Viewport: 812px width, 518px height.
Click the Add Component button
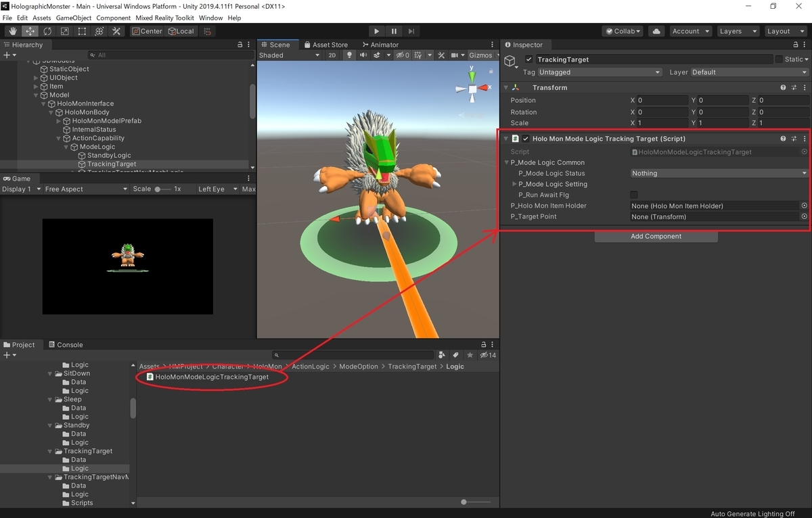(x=656, y=237)
